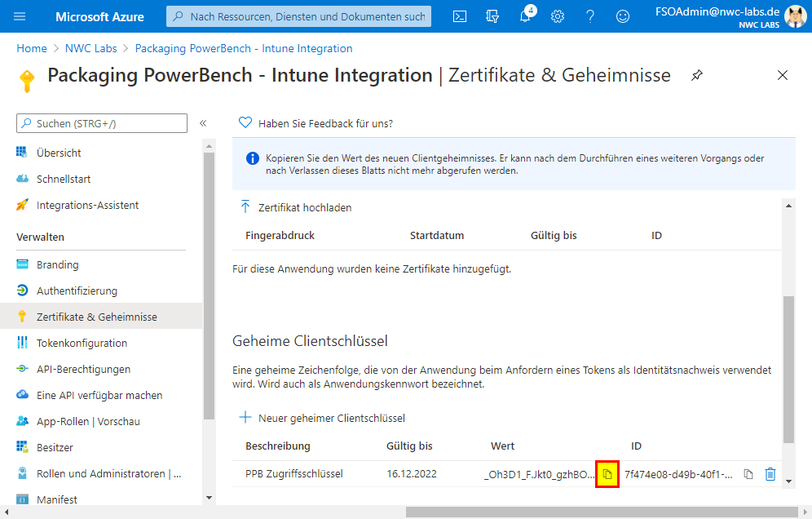812x519 pixels.
Task: Click the feedback smiley icon
Action: 623,16
